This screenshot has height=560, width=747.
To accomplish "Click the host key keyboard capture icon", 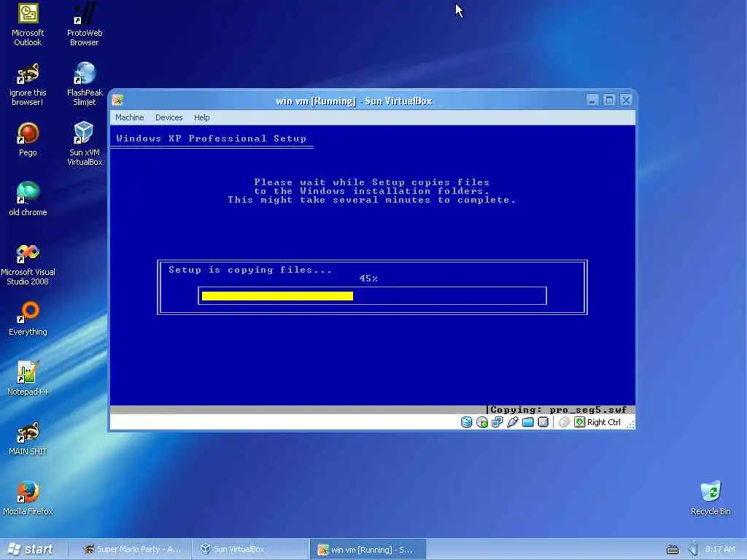I will coord(579,422).
